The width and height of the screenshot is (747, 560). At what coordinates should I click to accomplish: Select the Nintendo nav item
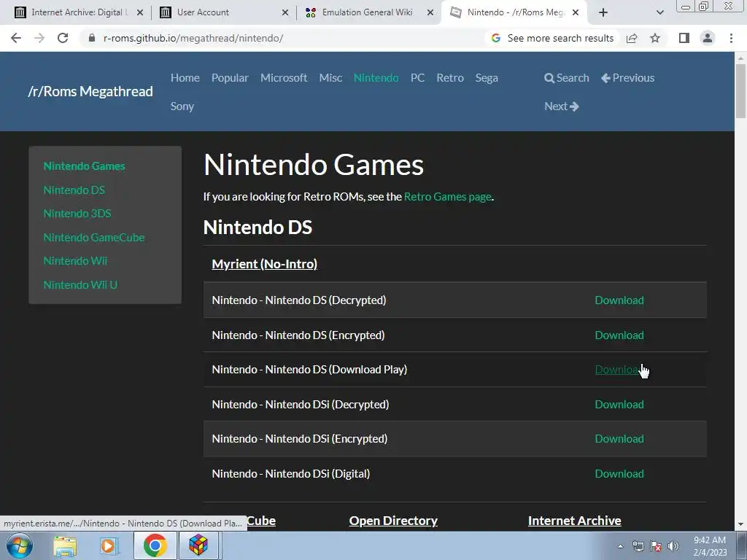(376, 77)
